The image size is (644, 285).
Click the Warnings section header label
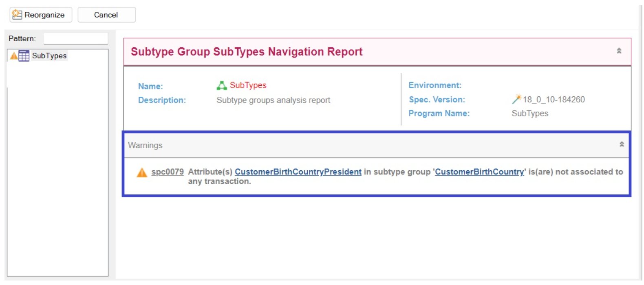pos(145,145)
